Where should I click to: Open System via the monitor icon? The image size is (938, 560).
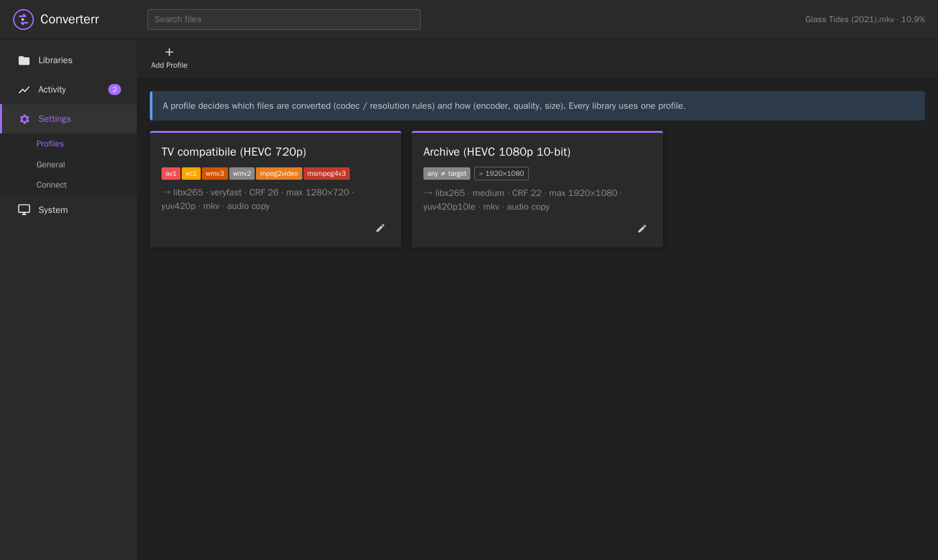click(x=24, y=210)
